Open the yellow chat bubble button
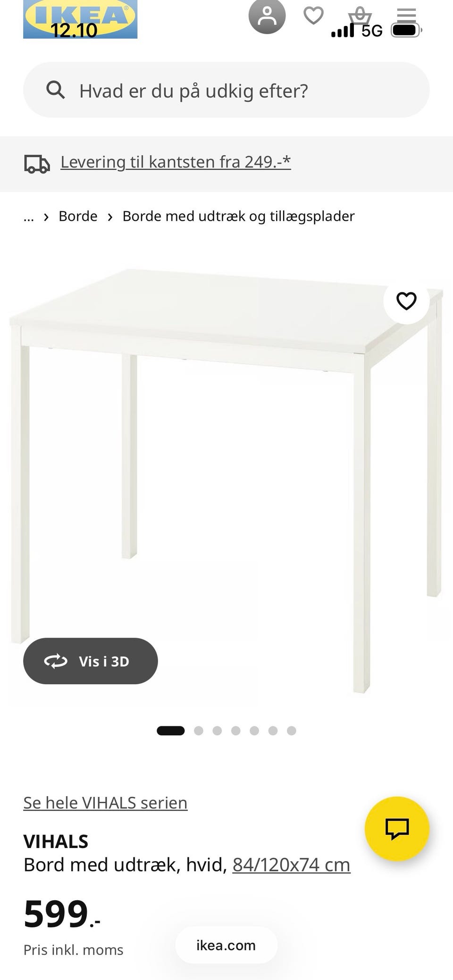453x980 pixels. pyautogui.click(x=397, y=829)
